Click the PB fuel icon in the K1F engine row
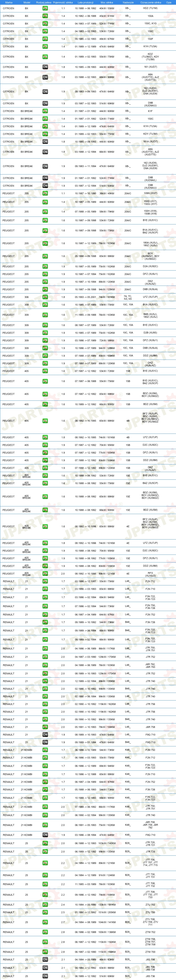Image resolution: width=176 pixels, height=980 pixels. (45, 111)
